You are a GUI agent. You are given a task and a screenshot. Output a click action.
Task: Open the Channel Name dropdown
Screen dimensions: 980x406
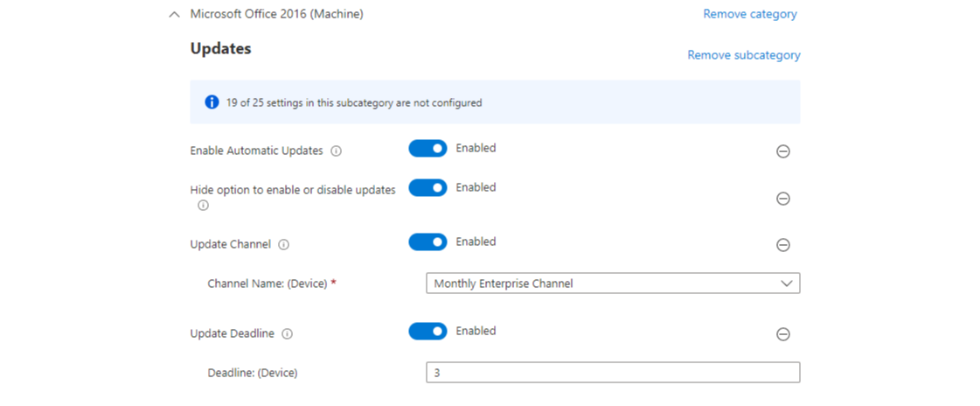tap(613, 283)
